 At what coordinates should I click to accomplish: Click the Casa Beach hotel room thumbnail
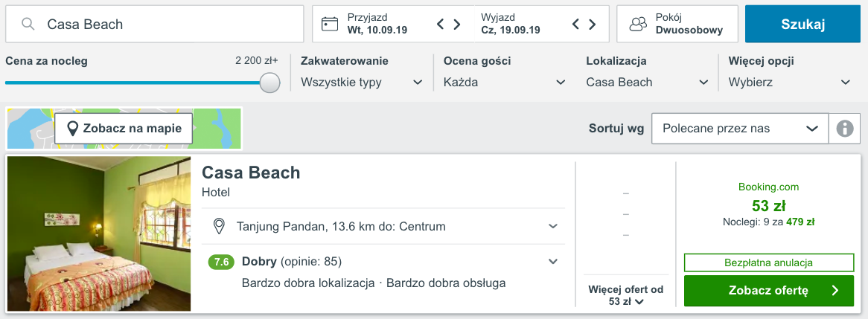coord(99,233)
